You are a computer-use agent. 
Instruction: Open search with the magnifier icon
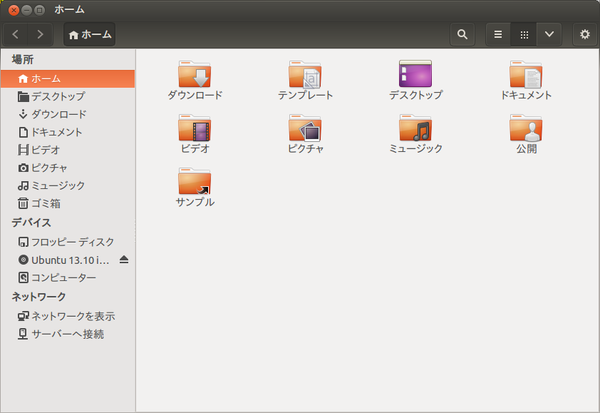[x=462, y=34]
